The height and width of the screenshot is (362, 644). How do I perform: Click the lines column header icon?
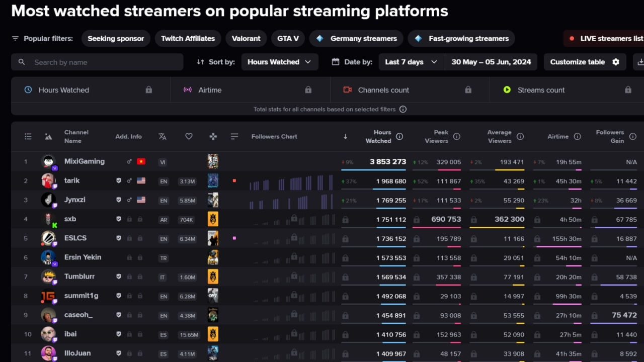[234, 136]
